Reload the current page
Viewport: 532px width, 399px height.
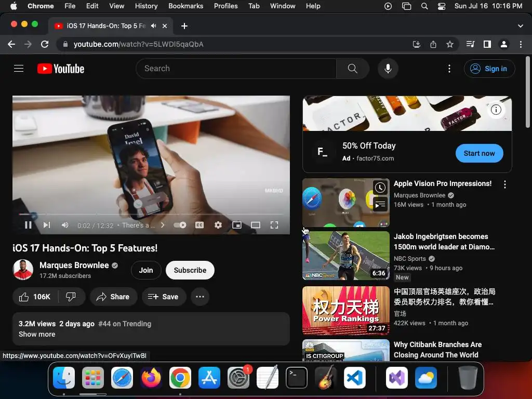click(45, 44)
